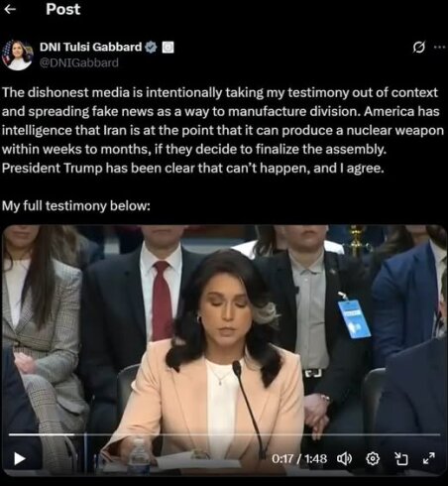The height and width of the screenshot is (486, 448).
Task: Open the @DNIGabbard handle link
Action: point(79,62)
